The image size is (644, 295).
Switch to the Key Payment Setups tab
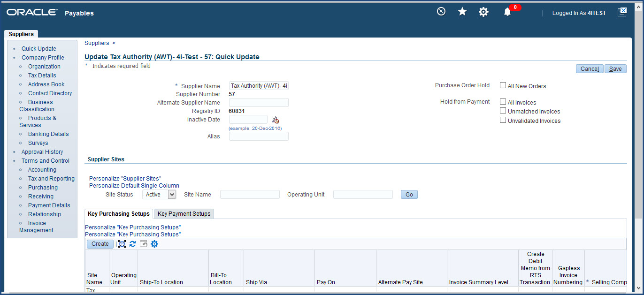coord(184,213)
